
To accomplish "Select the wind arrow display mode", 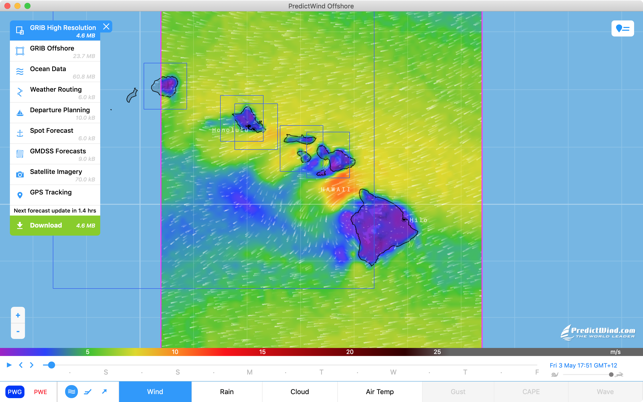I will point(105,392).
